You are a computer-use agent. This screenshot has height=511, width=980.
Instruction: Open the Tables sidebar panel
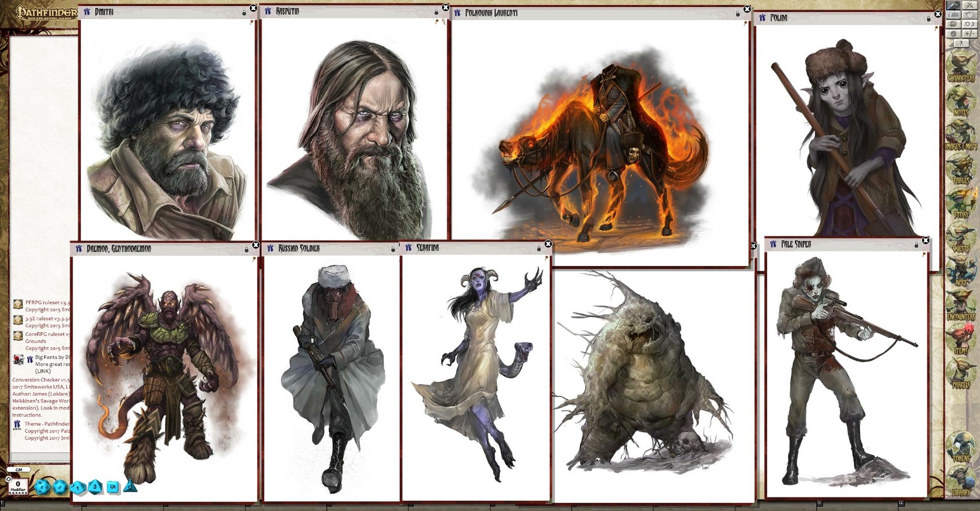pos(961,170)
